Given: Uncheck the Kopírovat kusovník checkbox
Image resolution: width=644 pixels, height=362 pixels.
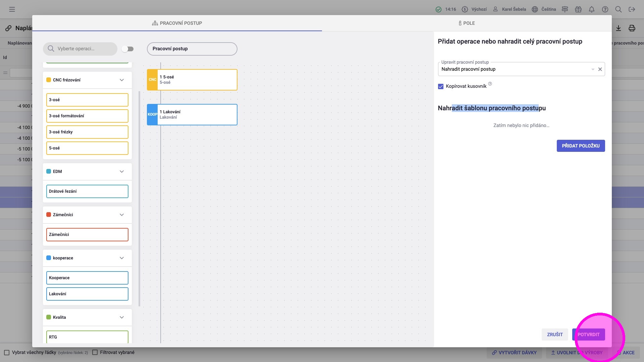Looking at the screenshot, I should click(441, 86).
